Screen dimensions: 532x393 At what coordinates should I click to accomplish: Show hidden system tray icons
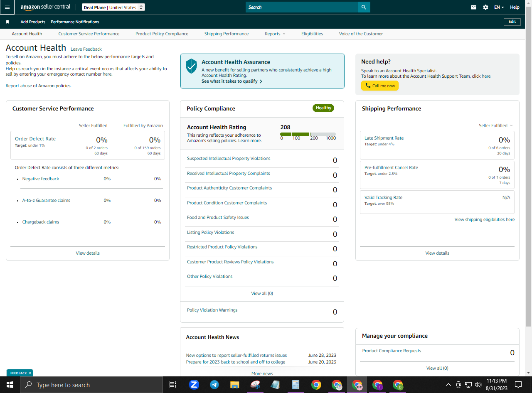pyautogui.click(x=448, y=385)
